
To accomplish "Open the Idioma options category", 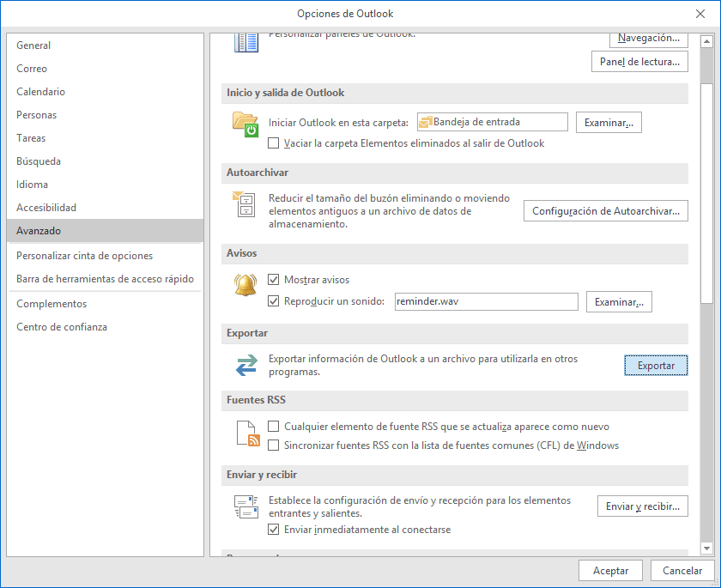I will point(106,185).
